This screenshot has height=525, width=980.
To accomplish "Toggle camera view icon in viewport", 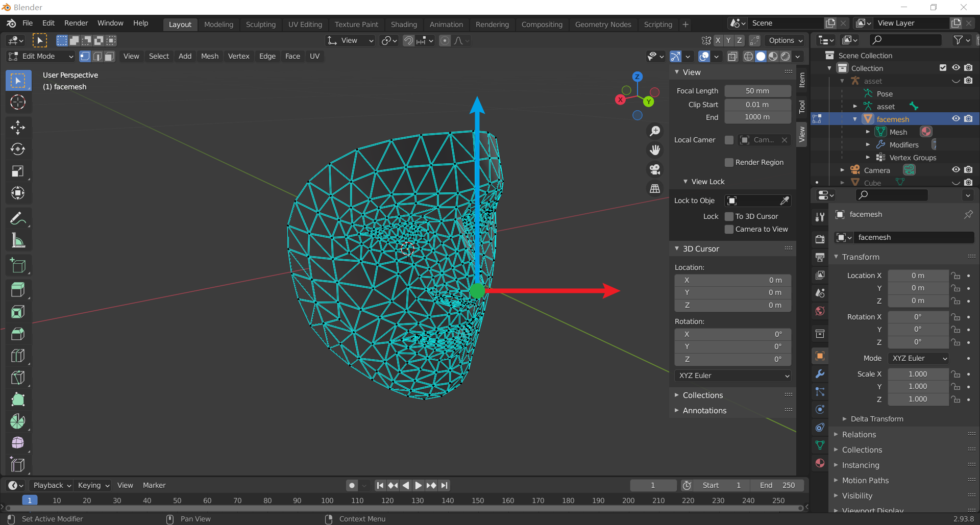I will click(655, 169).
